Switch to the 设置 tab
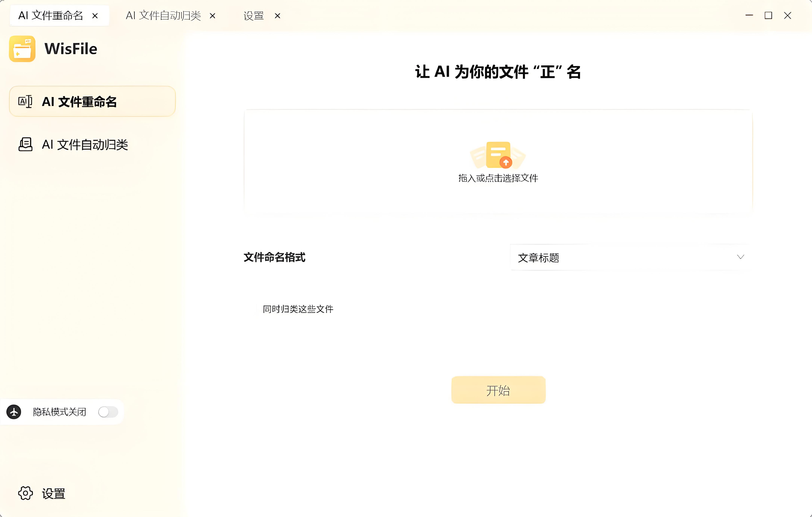The height and width of the screenshot is (517, 812). coord(253,16)
